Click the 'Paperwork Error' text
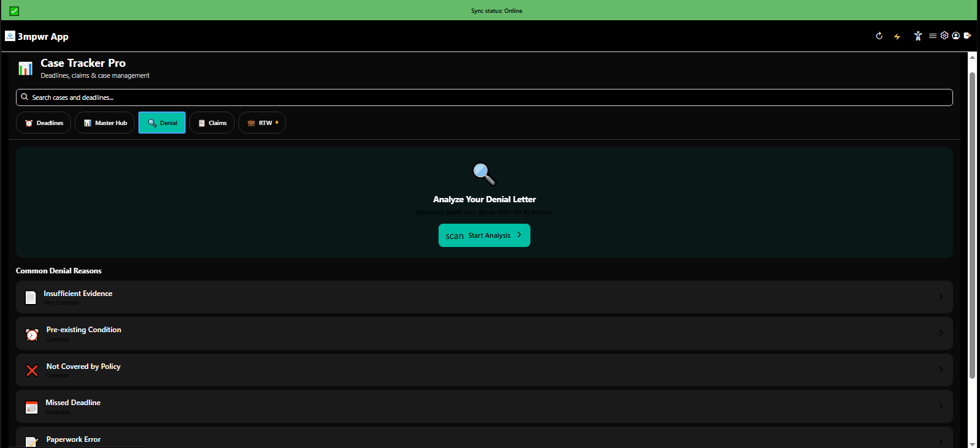This screenshot has height=448, width=980. pos(73,439)
